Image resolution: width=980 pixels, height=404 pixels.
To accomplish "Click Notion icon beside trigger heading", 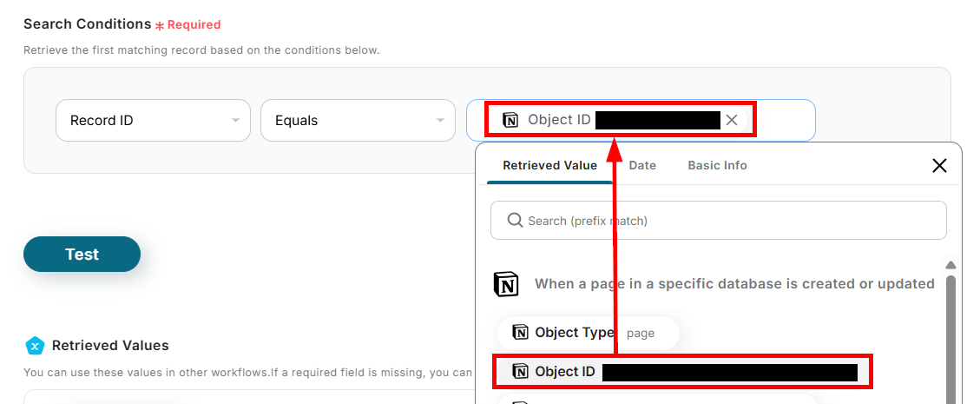I will 506,284.
